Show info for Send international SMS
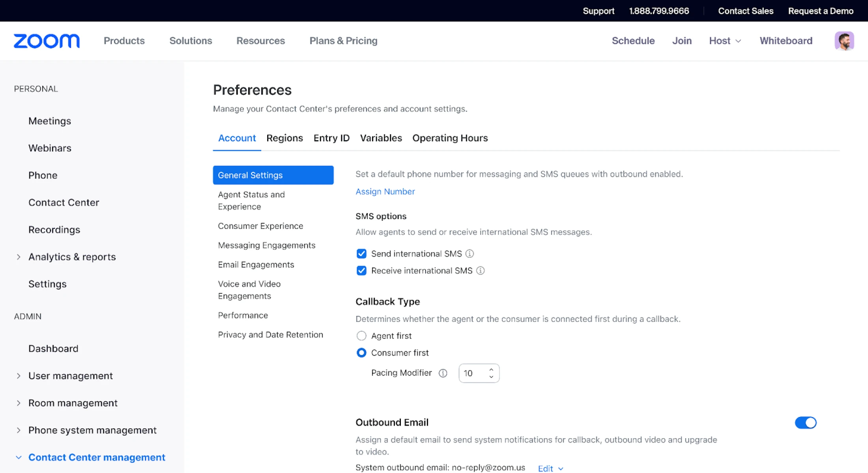The image size is (868, 473). tap(470, 253)
